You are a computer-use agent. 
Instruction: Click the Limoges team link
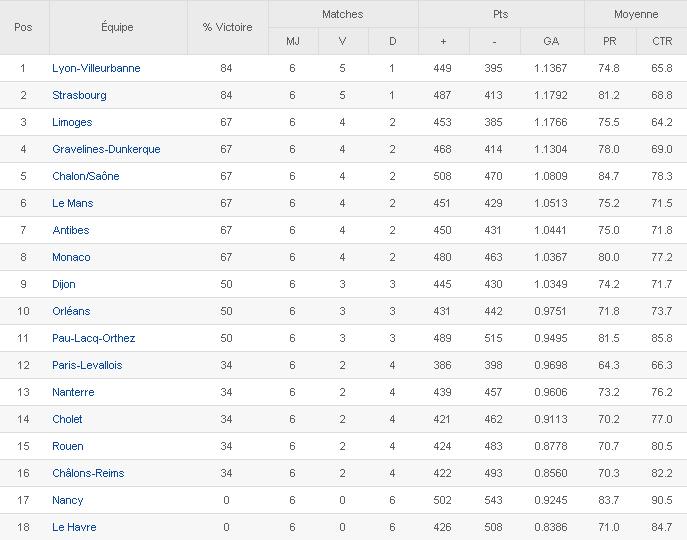(x=72, y=122)
